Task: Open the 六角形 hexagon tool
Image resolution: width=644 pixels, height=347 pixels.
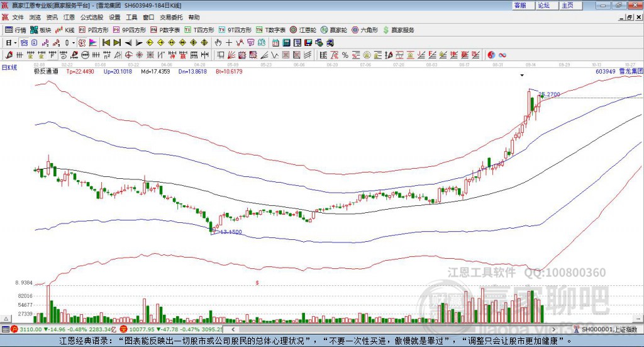Action: tap(365, 30)
